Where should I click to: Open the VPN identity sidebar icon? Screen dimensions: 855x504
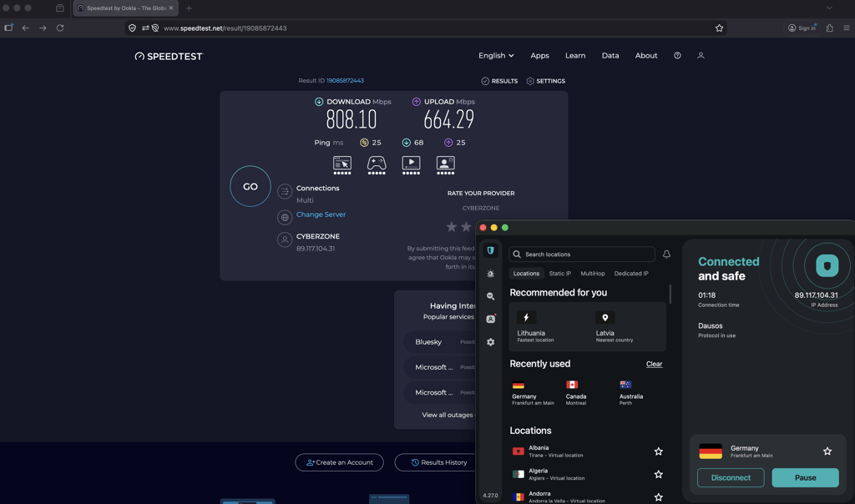tap(490, 320)
